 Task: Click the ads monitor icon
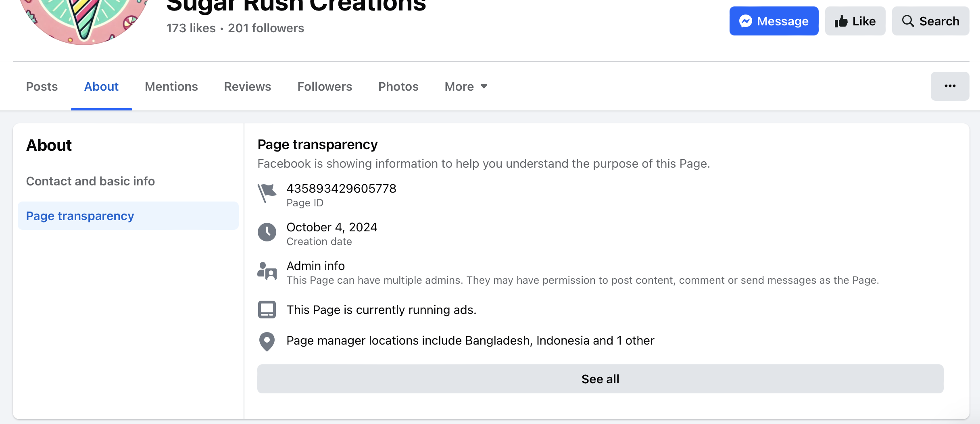coord(267,310)
